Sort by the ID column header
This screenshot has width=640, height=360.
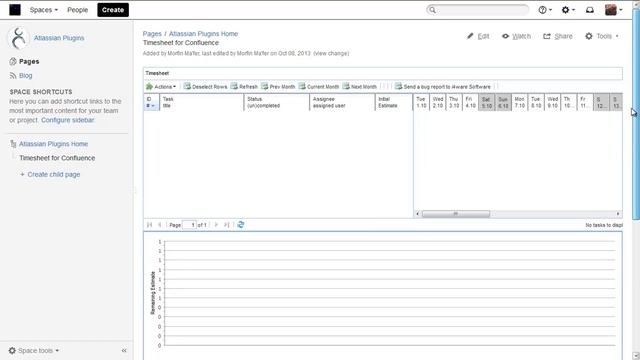[151, 102]
